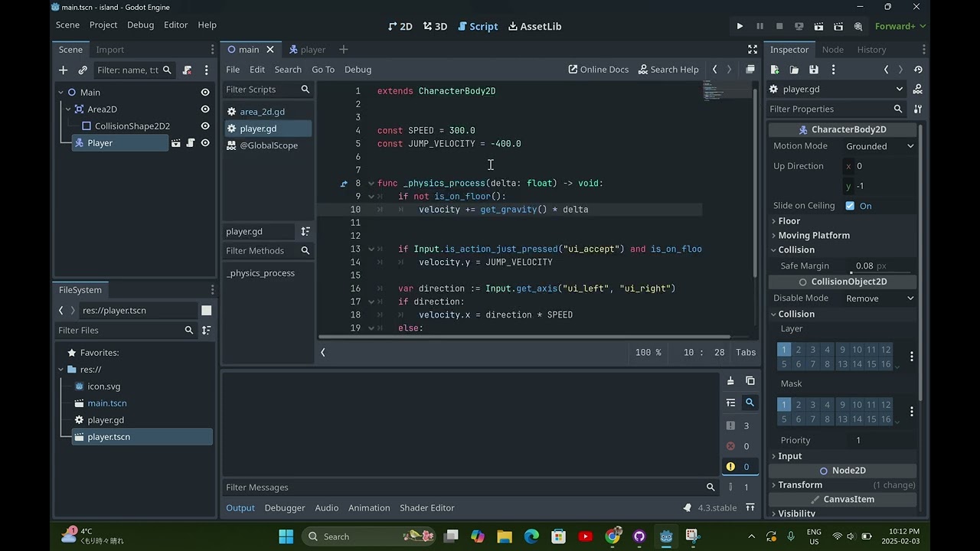
Task: Toggle visibility of the Player node
Action: [x=205, y=143]
